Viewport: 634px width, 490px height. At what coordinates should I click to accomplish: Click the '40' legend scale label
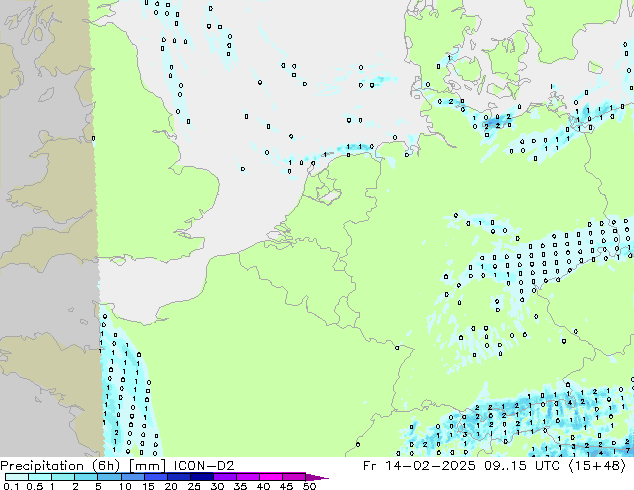[263, 486]
